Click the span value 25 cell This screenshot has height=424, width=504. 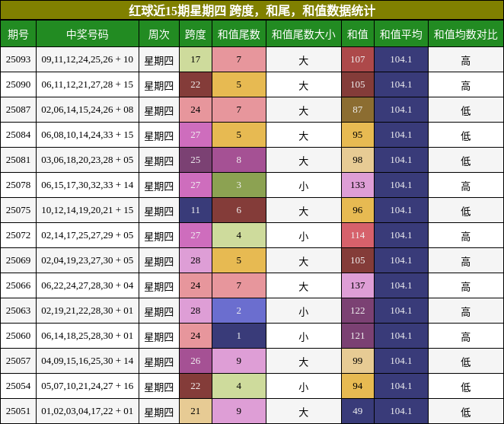(x=196, y=160)
